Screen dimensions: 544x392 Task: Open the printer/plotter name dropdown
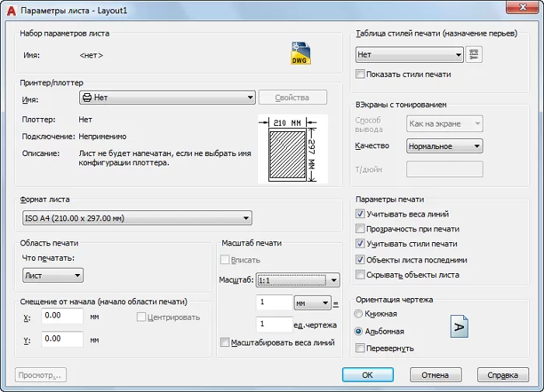[167, 98]
